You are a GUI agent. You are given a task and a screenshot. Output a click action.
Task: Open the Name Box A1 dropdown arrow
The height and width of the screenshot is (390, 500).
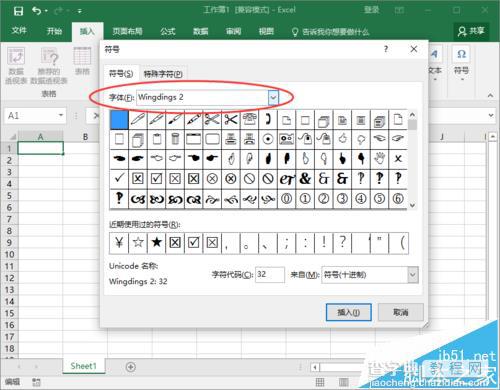[x=61, y=116]
